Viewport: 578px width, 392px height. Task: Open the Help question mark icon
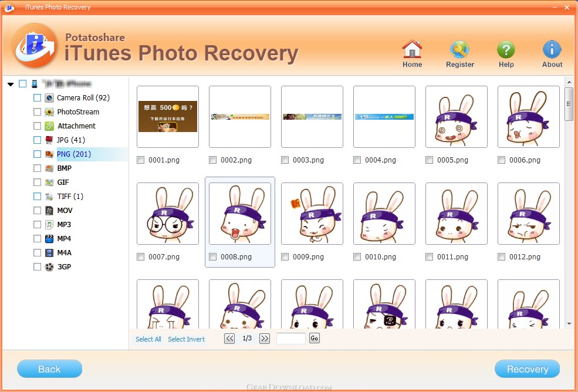pos(506,49)
